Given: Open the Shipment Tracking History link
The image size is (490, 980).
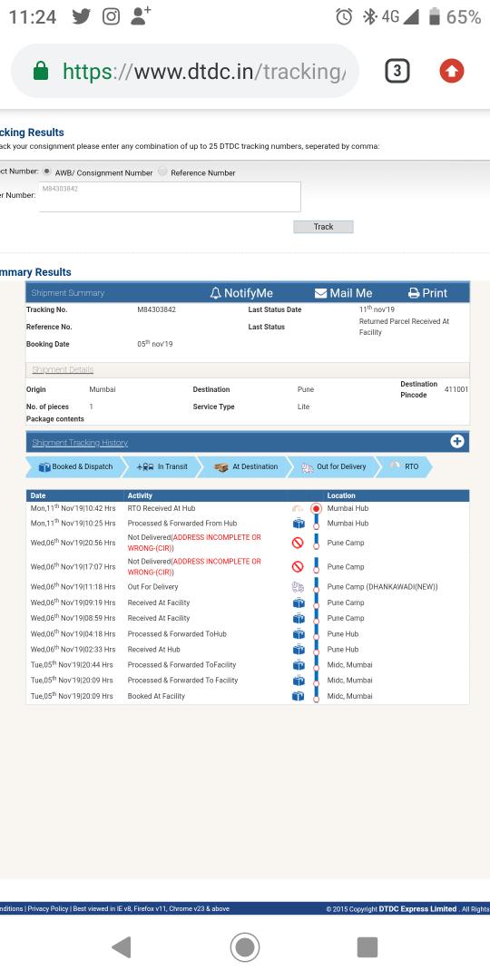Looking at the screenshot, I should [x=80, y=443].
